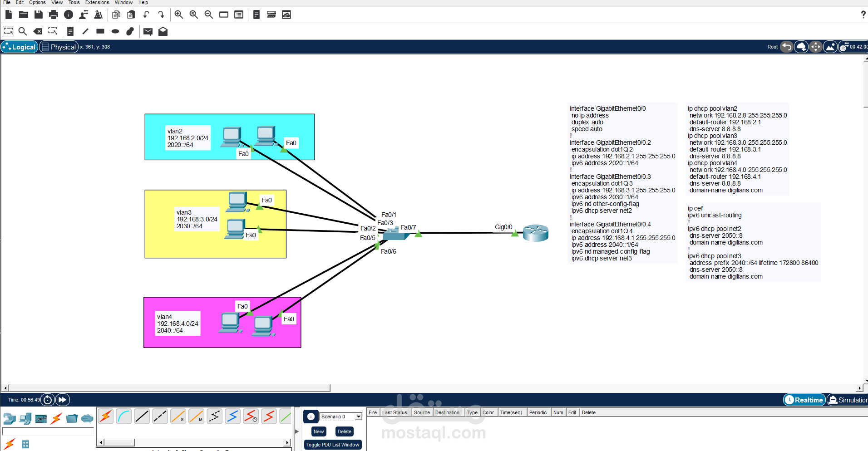This screenshot has height=451, width=868.
Task: Select the Delete tool
Action: 38,31
